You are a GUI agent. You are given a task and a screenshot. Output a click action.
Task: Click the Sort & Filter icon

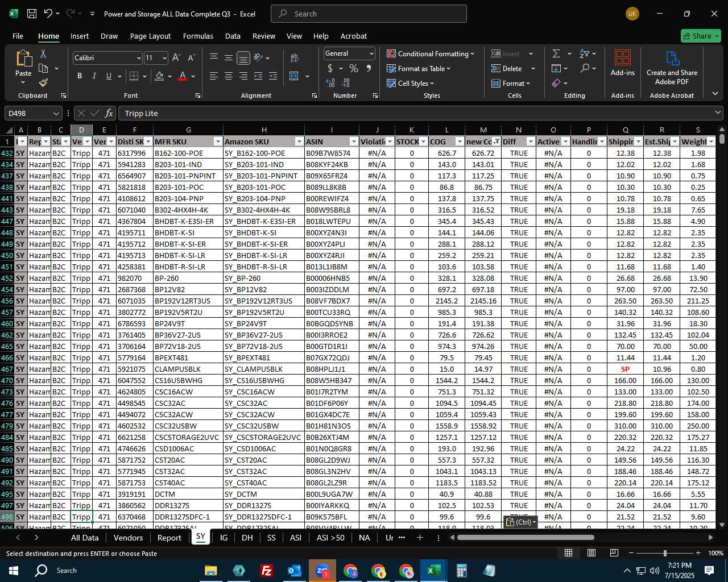point(584,53)
